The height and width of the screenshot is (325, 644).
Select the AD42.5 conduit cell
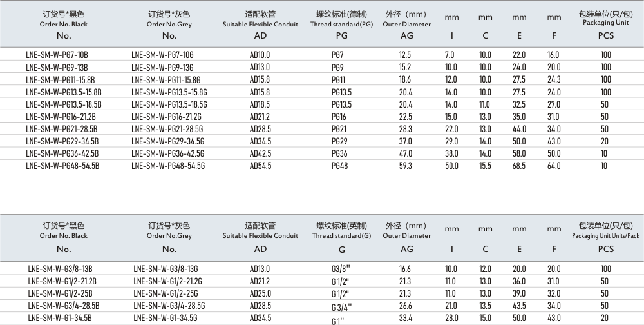[260, 153]
